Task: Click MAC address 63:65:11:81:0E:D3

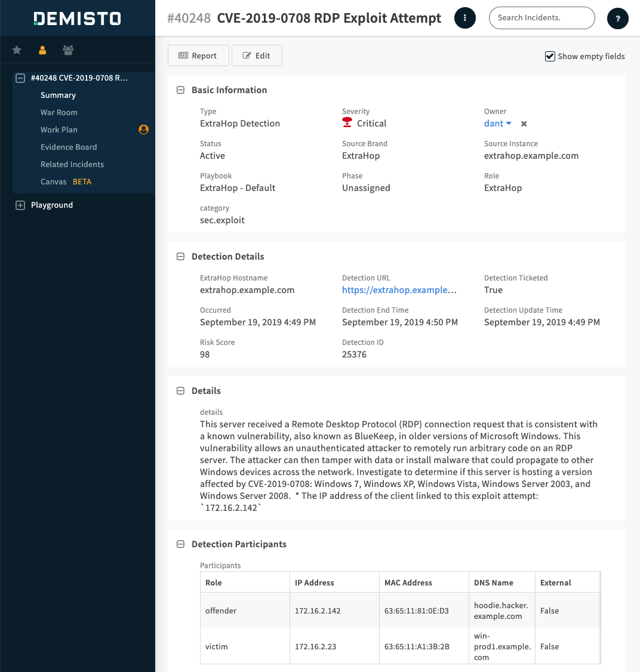Action: [417, 611]
